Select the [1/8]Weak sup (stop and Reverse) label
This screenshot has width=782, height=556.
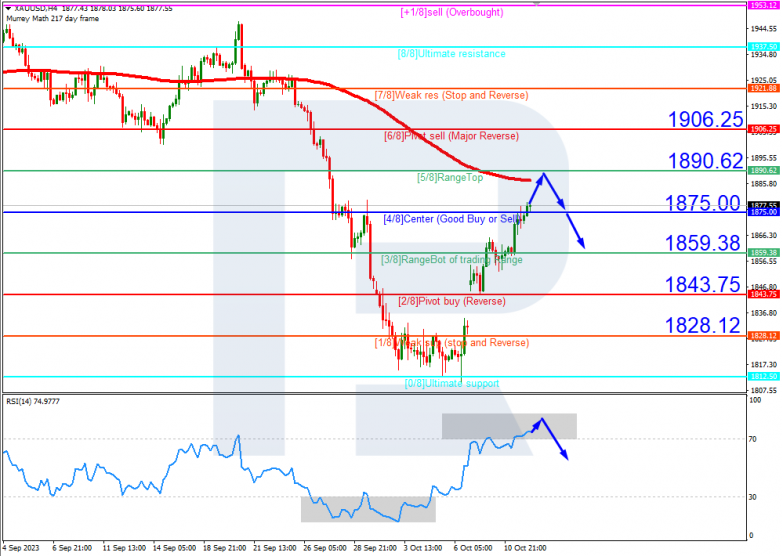[x=452, y=343]
